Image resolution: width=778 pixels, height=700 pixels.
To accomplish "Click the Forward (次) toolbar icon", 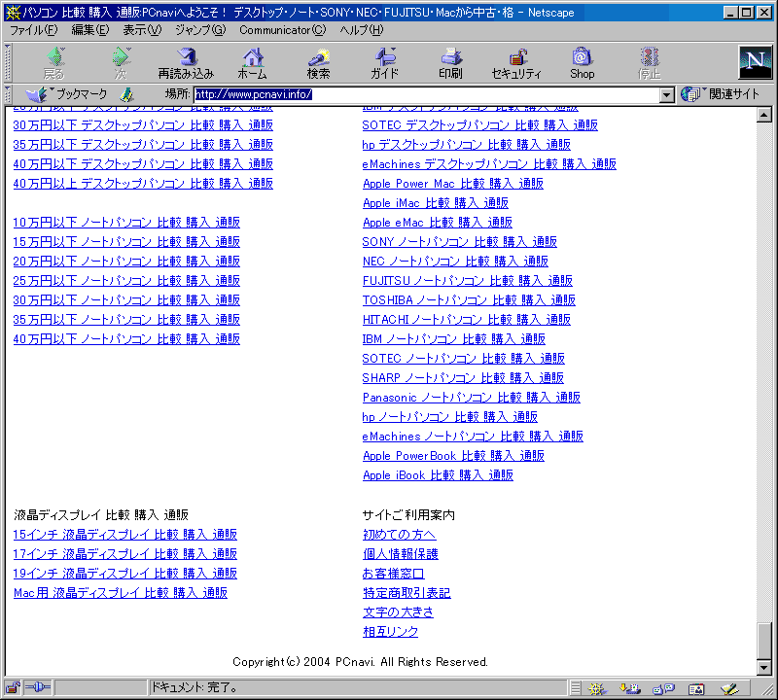I will (x=121, y=63).
